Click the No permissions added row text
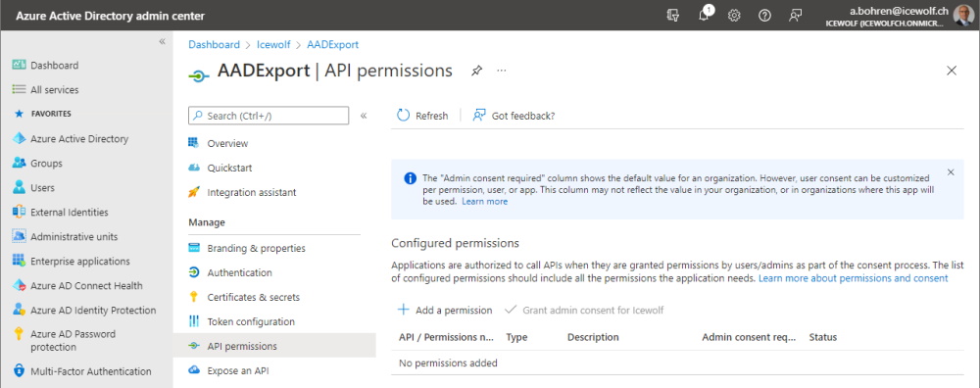The height and width of the screenshot is (388, 980). 448,363
